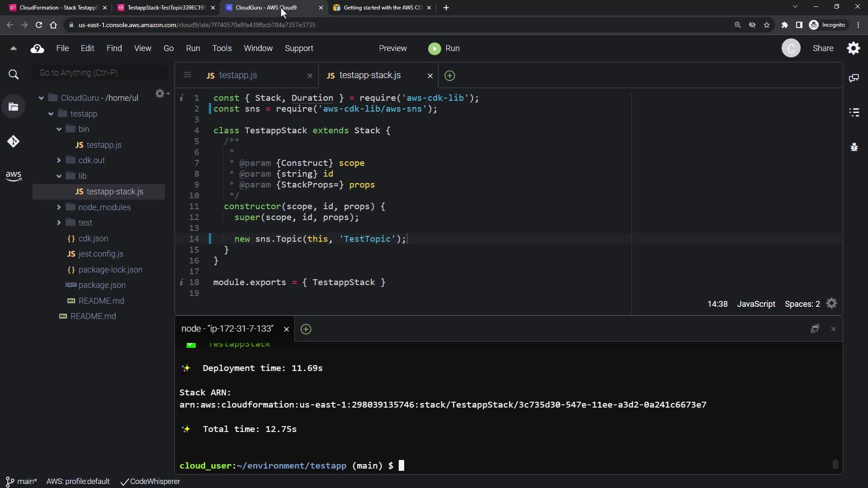Click the Search magnifier icon in sidebar
This screenshot has height=488, width=868.
14,75
